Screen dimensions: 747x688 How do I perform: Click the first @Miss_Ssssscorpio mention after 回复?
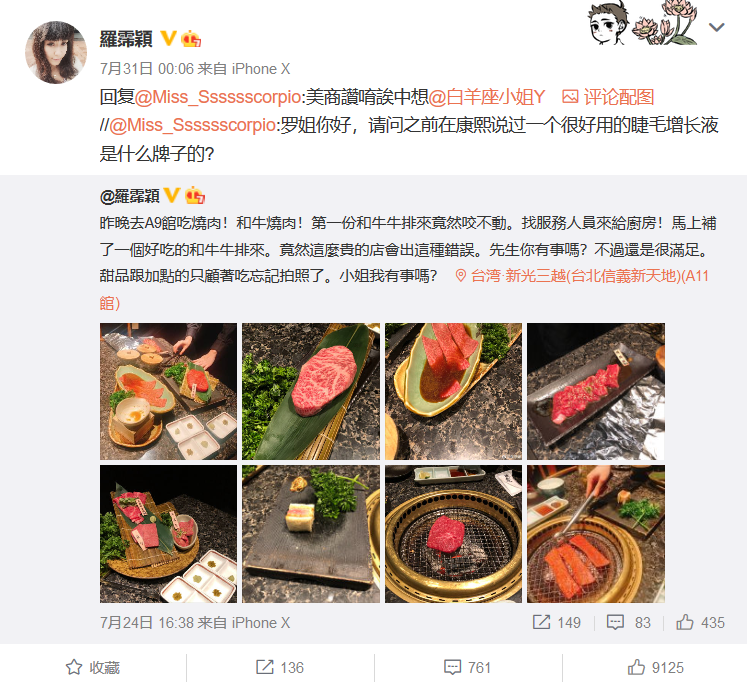click(217, 97)
